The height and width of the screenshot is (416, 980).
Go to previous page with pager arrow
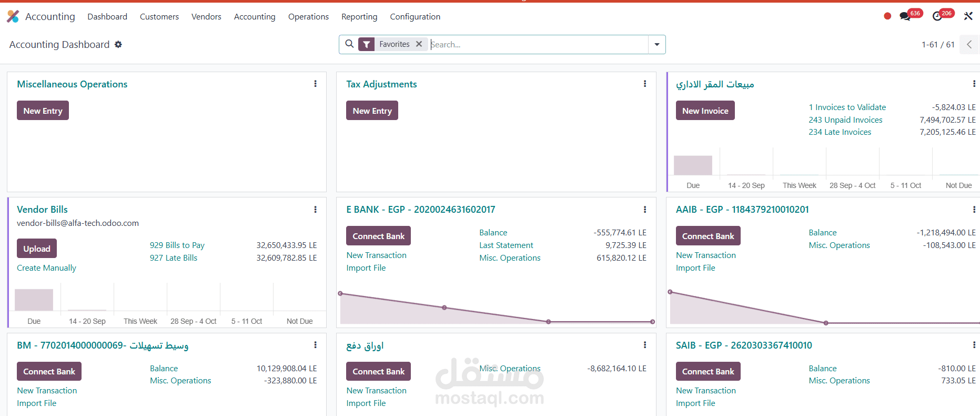pyautogui.click(x=969, y=45)
